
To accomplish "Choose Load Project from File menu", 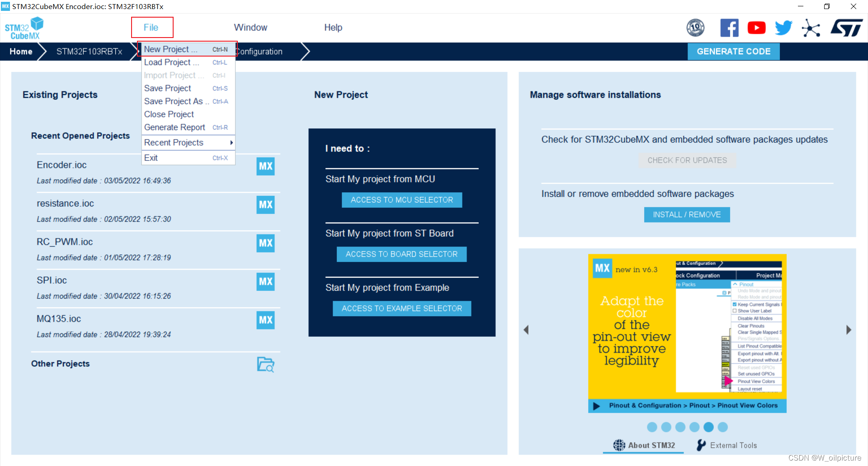I will 189,62.
